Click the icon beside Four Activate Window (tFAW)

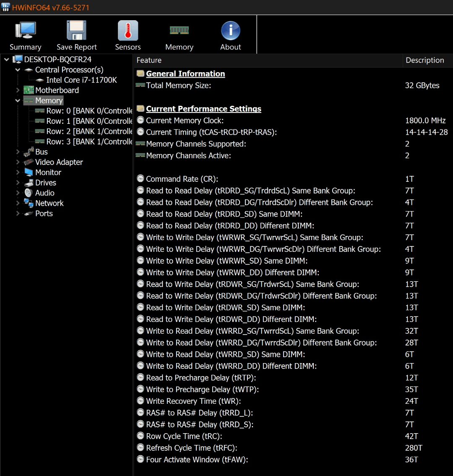pyautogui.click(x=140, y=459)
